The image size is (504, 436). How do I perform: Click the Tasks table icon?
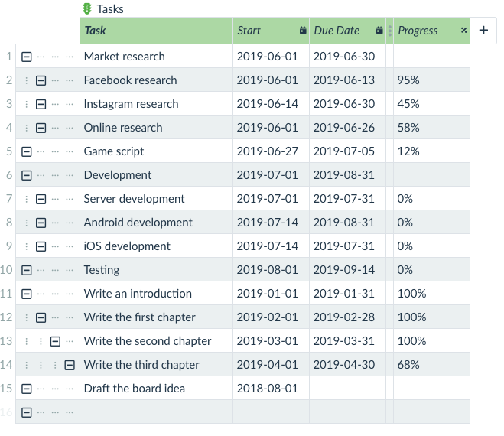pos(87,9)
